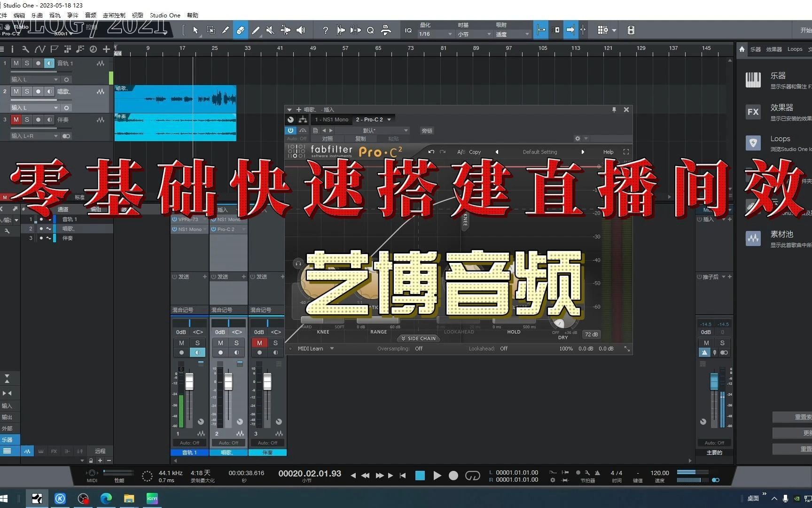Click mixer channel 1 volume fader
The image size is (812, 508).
[x=189, y=381]
